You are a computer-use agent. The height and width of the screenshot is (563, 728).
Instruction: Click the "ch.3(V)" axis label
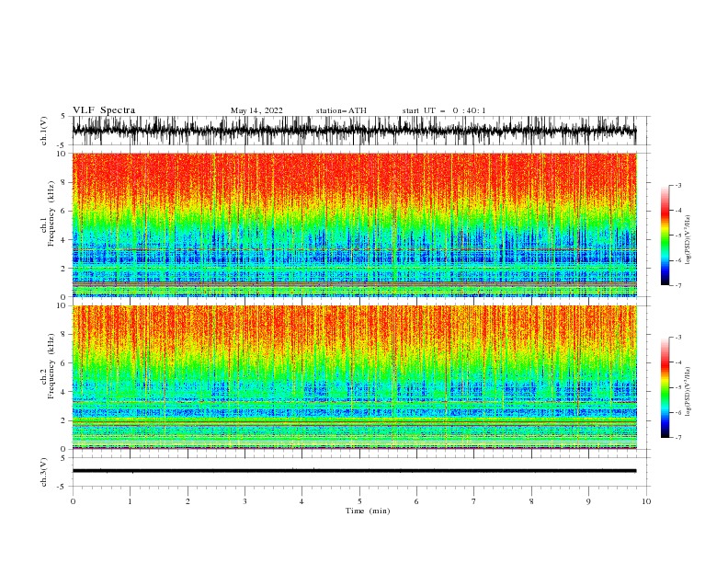coord(44,472)
